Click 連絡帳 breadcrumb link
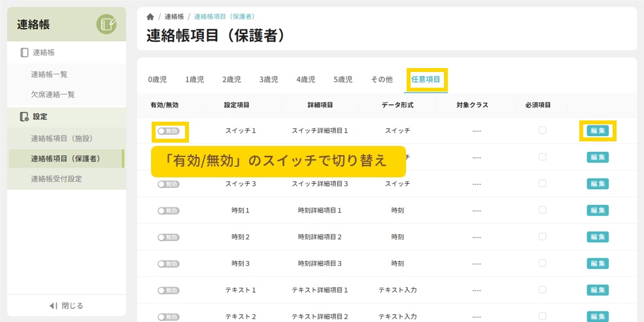644x322 pixels. [x=174, y=16]
